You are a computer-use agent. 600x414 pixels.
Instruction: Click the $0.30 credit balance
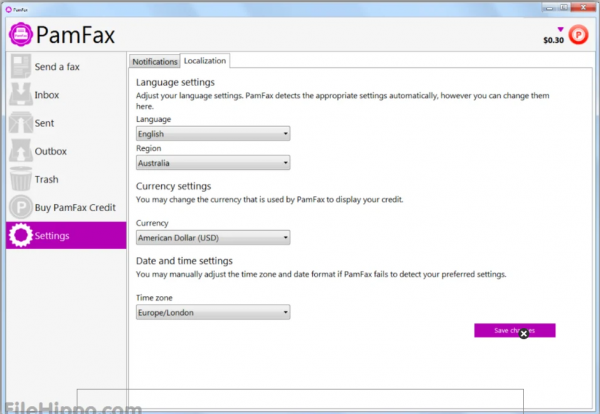pos(553,40)
